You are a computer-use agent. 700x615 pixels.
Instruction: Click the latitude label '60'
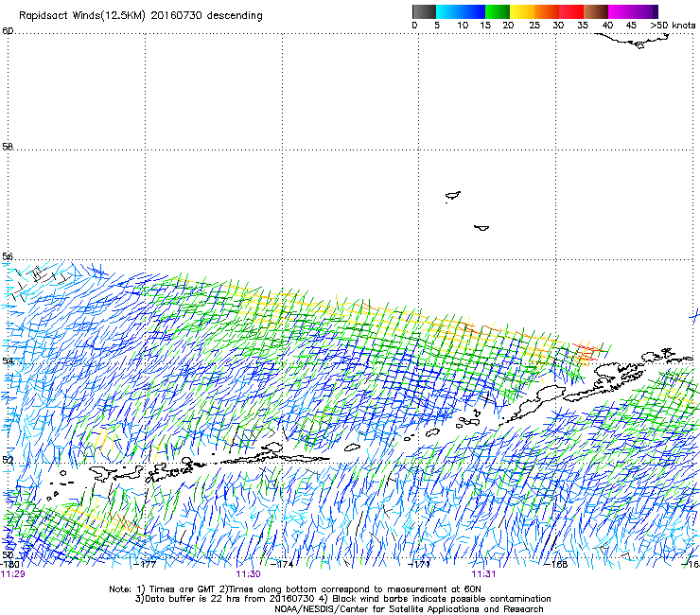(8, 31)
